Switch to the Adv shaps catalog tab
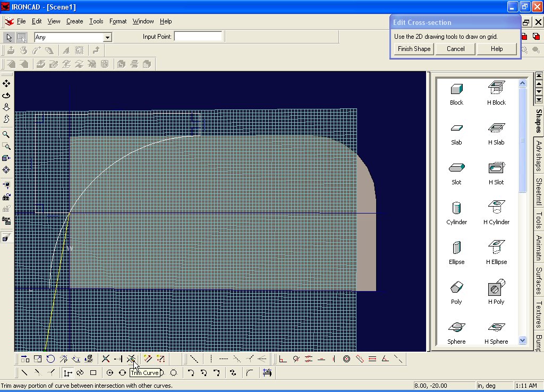This screenshot has height=392, width=544. point(539,156)
